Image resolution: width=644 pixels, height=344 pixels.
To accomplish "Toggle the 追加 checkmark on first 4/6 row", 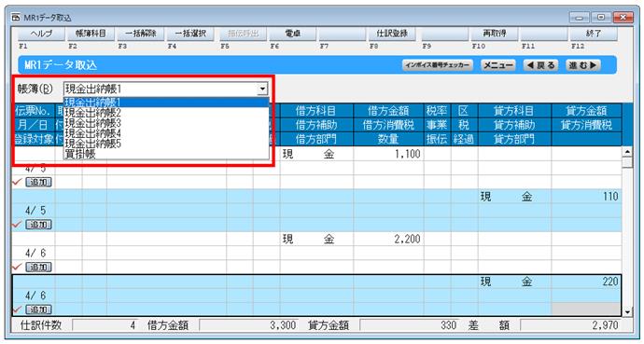I will point(38,268).
